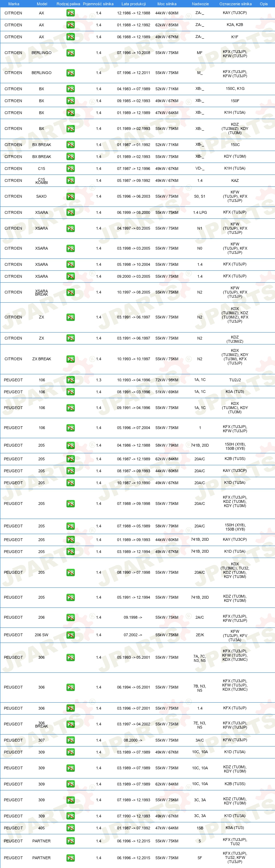The image size is (275, 868).
Task: Select fuel icon in Berlingo MF row
Action: click(x=70, y=53)
